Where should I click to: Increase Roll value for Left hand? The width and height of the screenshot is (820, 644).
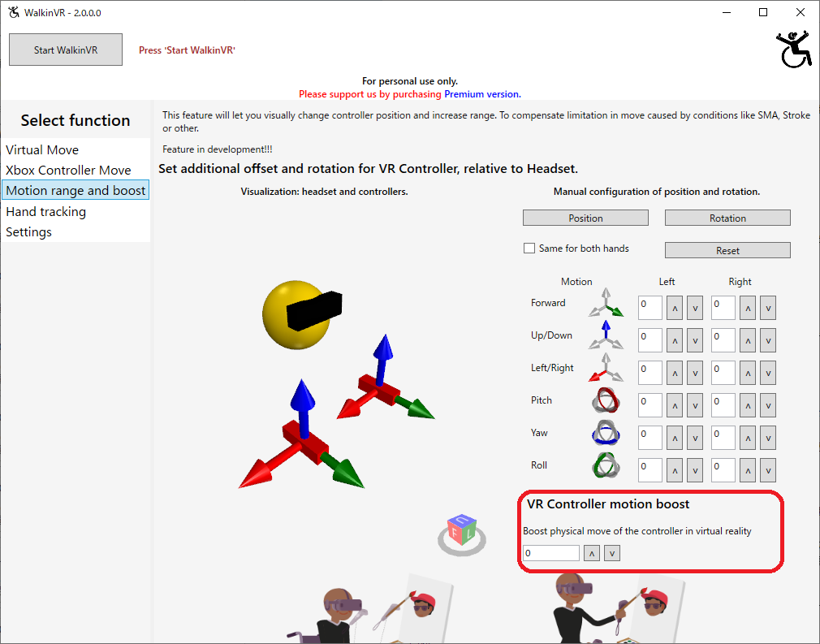[675, 470]
